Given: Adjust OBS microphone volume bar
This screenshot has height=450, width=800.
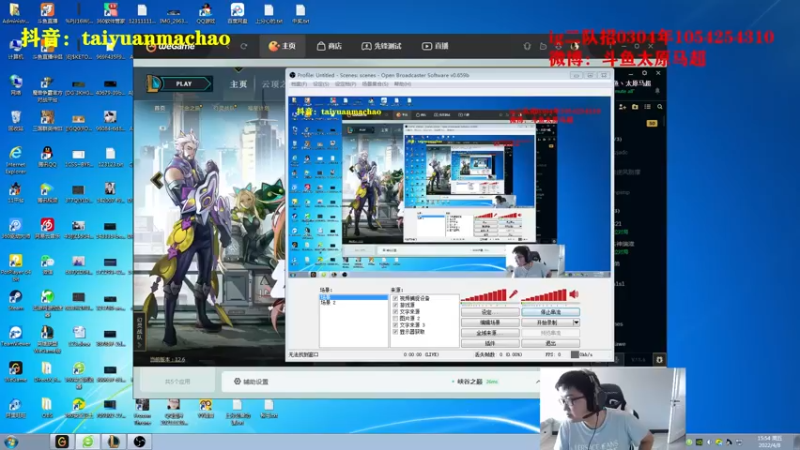Looking at the screenshot, I should pos(484,295).
